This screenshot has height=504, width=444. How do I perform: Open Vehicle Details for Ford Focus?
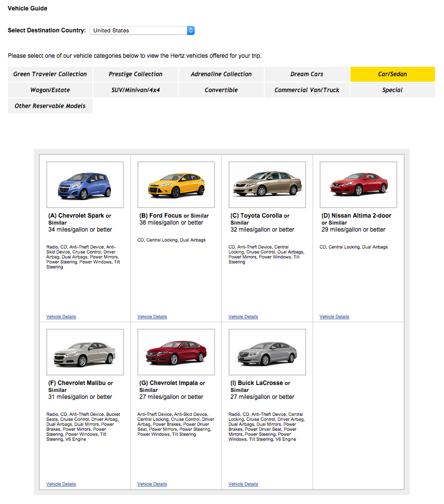152,317
